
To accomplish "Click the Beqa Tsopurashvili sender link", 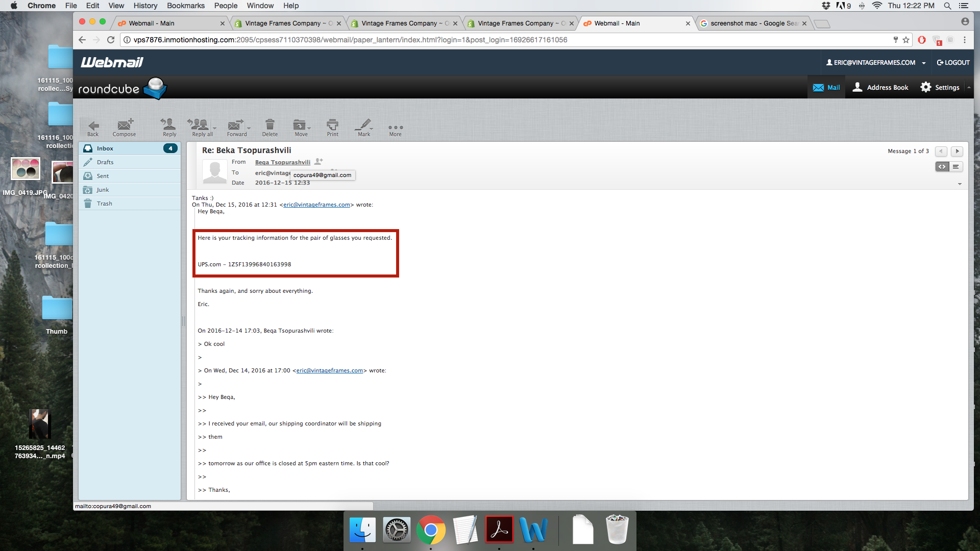I will pyautogui.click(x=283, y=162).
